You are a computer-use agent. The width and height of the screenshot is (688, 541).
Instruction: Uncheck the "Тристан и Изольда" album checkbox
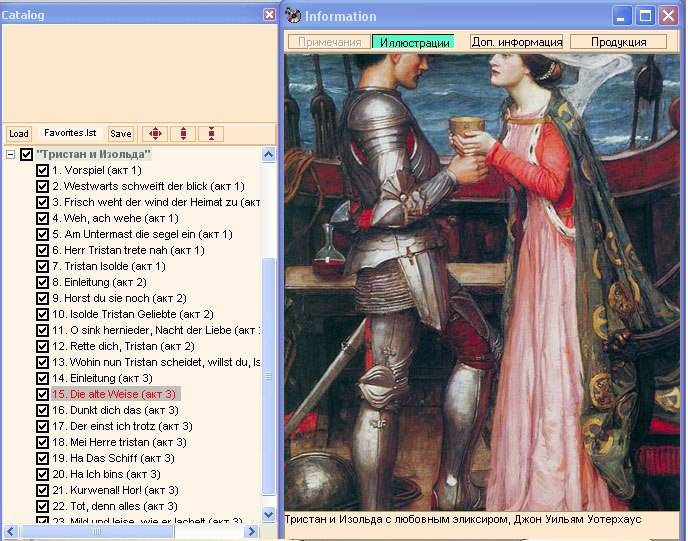27,154
